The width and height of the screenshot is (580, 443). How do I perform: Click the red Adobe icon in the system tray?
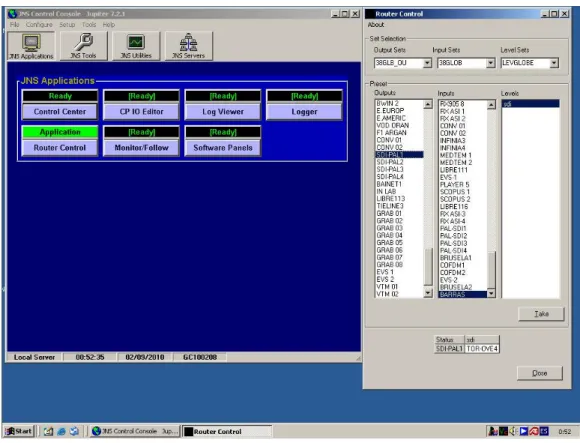click(x=533, y=431)
